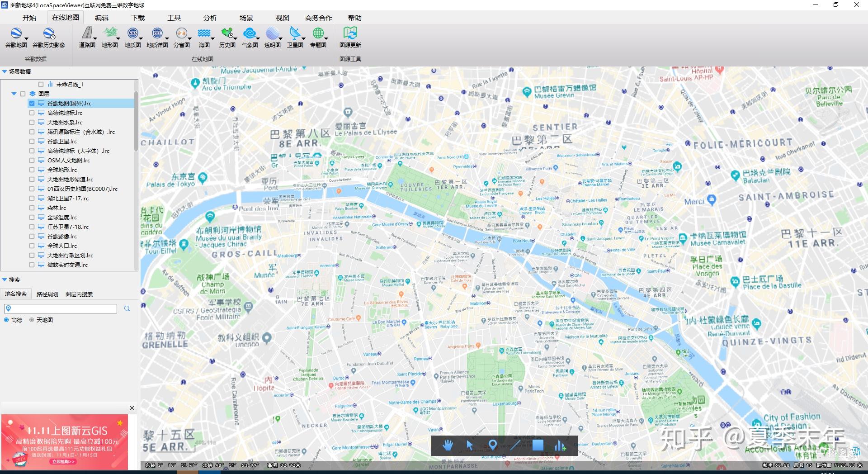This screenshot has width=868, height=474.
Task: Open the 谷歌地图 dropdown arrow
Action: pos(26,38)
